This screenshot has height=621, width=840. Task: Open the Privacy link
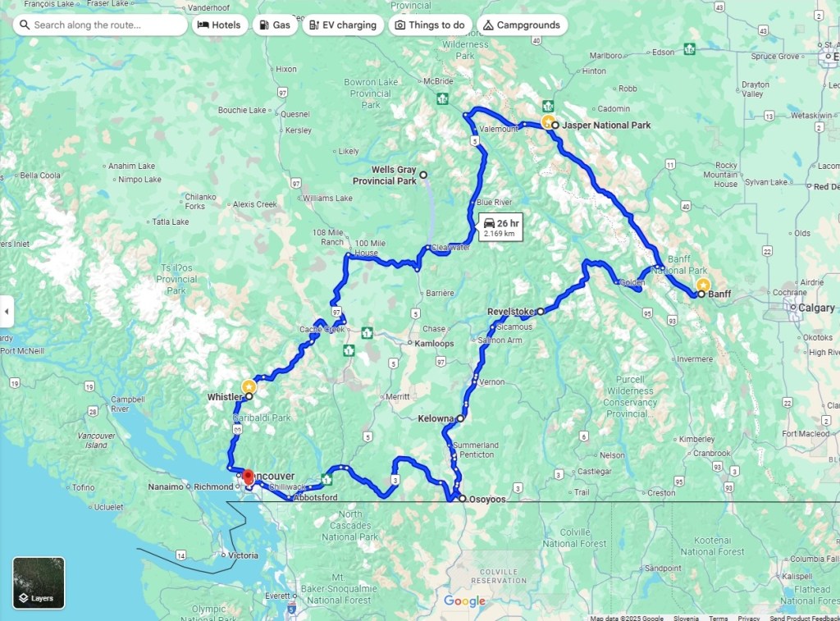748,618
